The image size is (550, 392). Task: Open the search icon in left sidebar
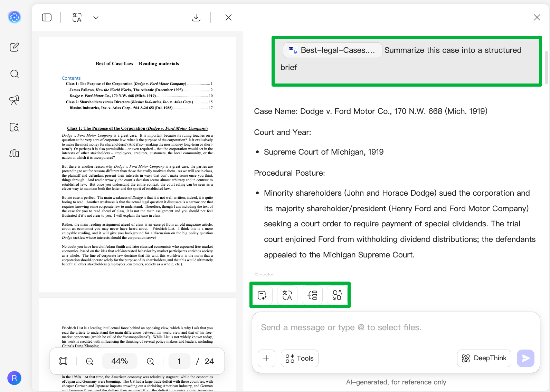point(14,74)
